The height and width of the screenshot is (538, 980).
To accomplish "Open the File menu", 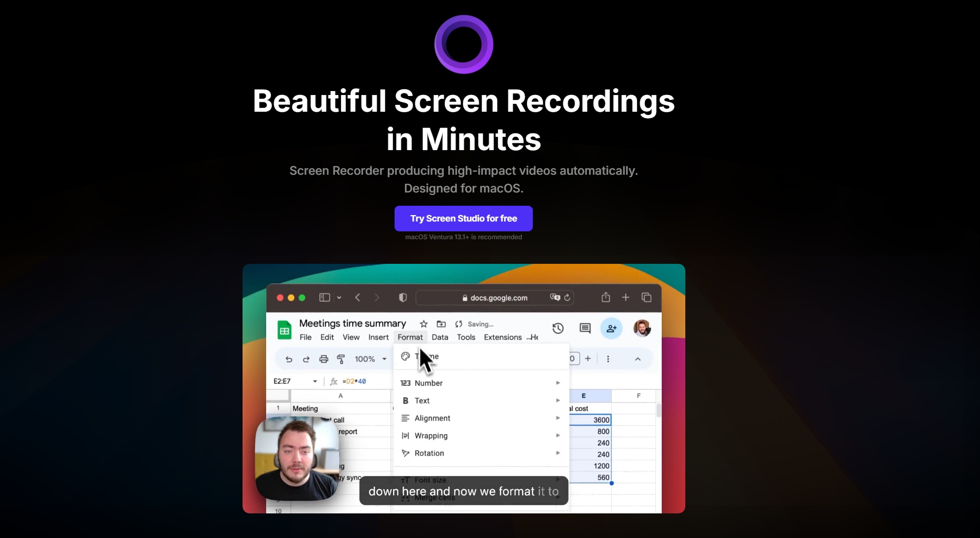I will (x=306, y=337).
